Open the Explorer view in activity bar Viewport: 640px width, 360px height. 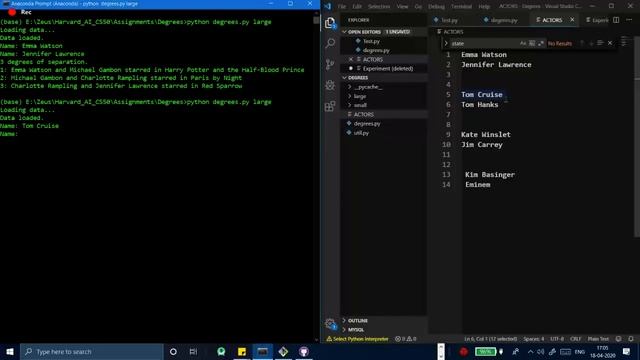click(x=330, y=23)
